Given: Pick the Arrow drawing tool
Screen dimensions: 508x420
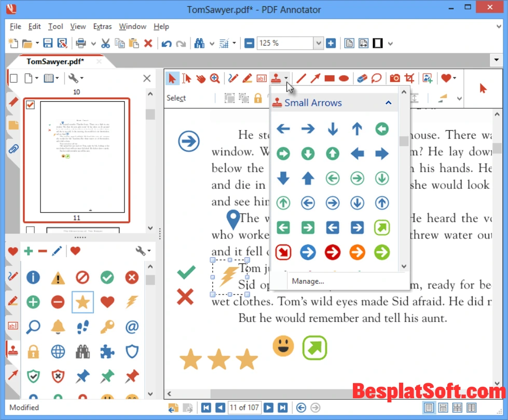Looking at the screenshot, I should tap(315, 78).
